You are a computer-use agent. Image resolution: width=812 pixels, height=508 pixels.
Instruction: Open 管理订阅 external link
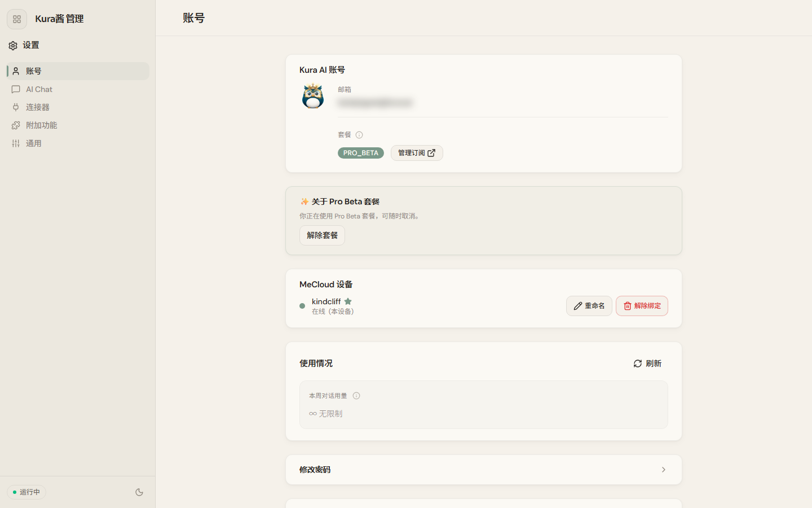417,153
